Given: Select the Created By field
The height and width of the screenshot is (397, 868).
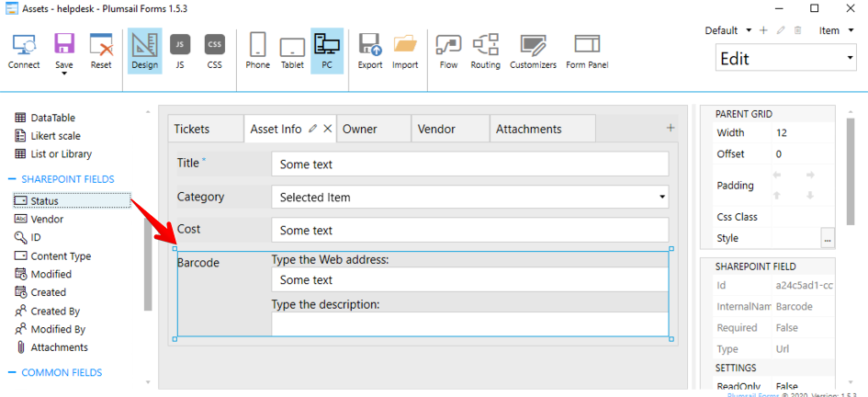Looking at the screenshot, I should point(48,312).
